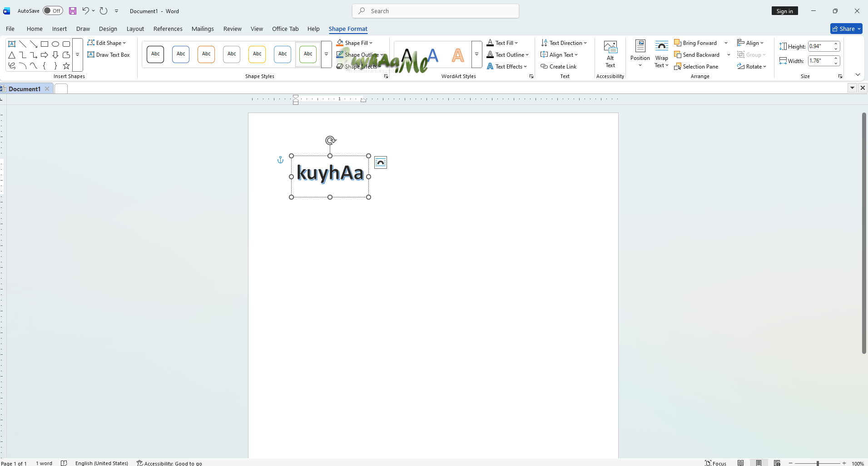868x466 pixels.
Task: Click the Height value field
Action: 820,46
